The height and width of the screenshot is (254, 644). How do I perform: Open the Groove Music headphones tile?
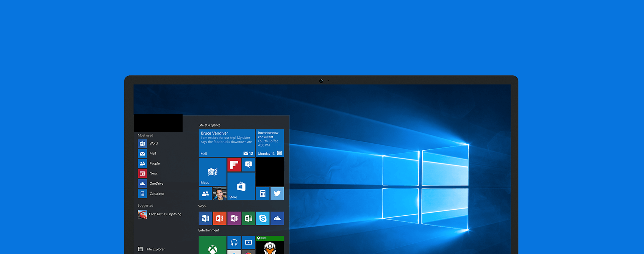(234, 242)
